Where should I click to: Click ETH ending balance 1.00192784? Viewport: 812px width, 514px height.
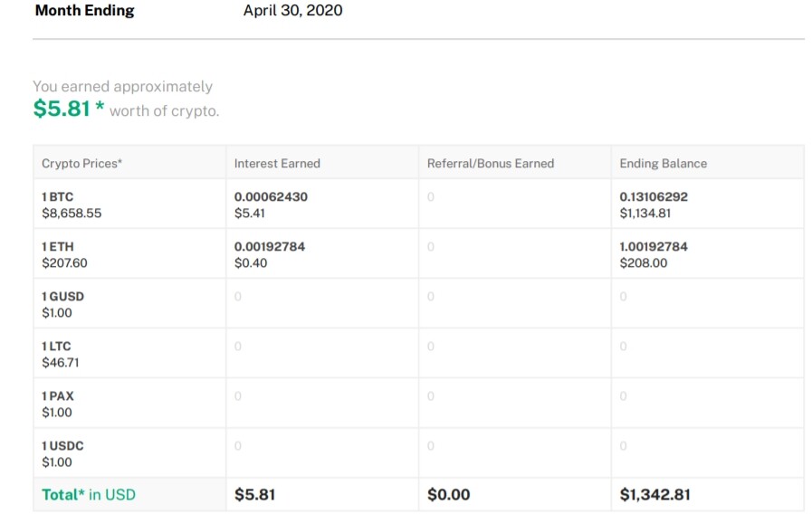point(654,246)
